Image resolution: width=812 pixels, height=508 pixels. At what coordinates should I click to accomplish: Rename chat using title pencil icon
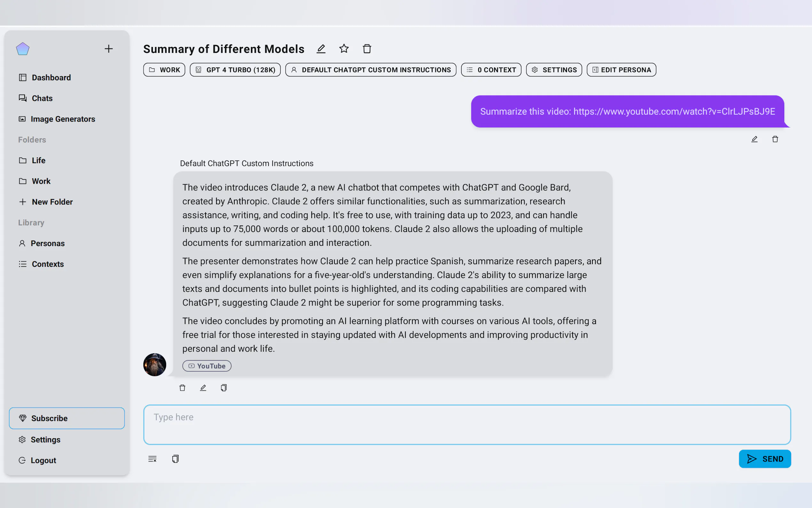tap(321, 49)
